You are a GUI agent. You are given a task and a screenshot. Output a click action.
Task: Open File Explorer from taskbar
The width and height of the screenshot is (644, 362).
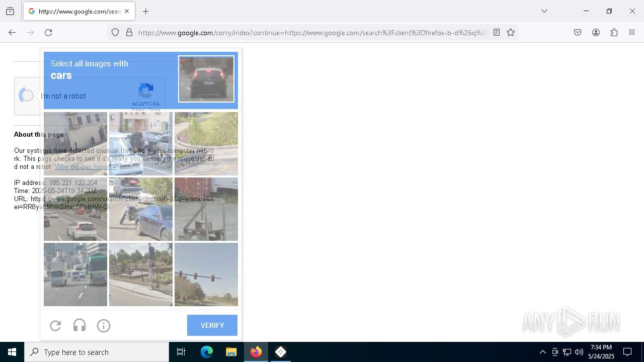coord(231,352)
